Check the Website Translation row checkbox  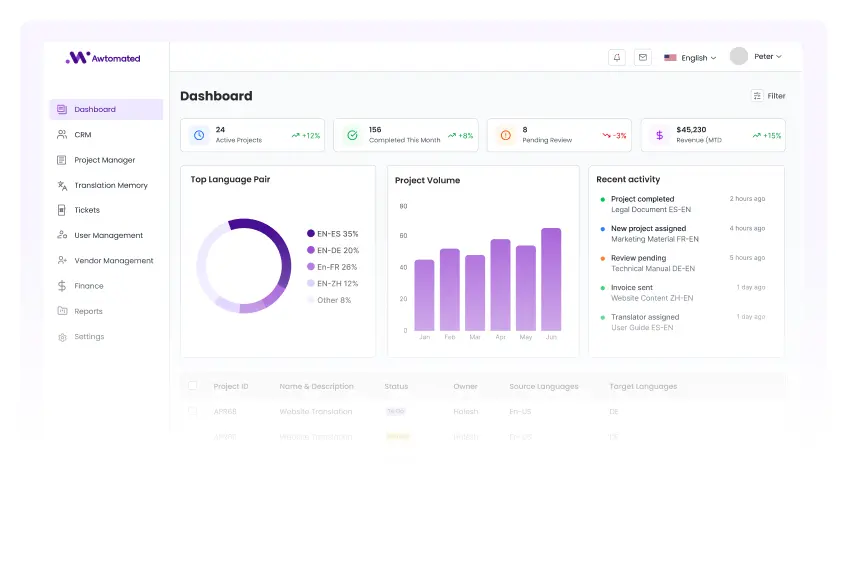[x=193, y=411]
